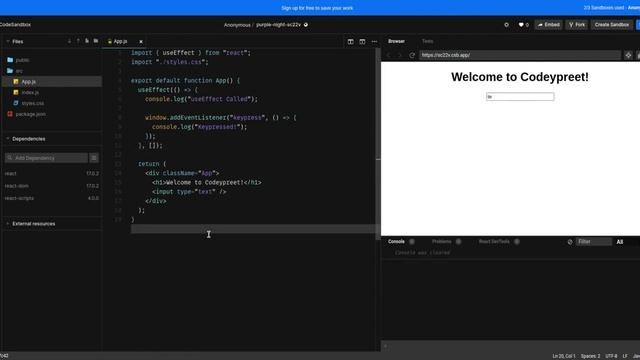Click the Create Sandbox button

coord(611,25)
